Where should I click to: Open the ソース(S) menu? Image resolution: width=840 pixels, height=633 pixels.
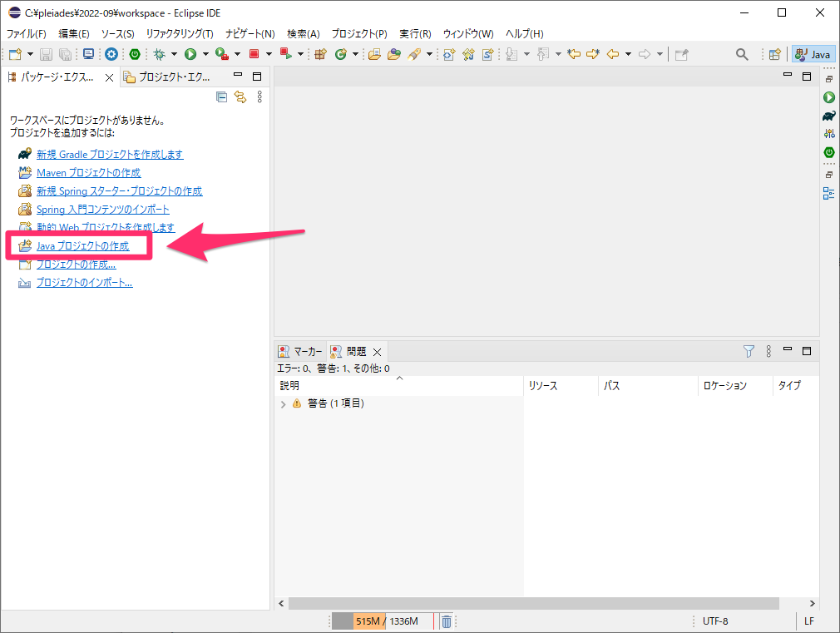[118, 34]
